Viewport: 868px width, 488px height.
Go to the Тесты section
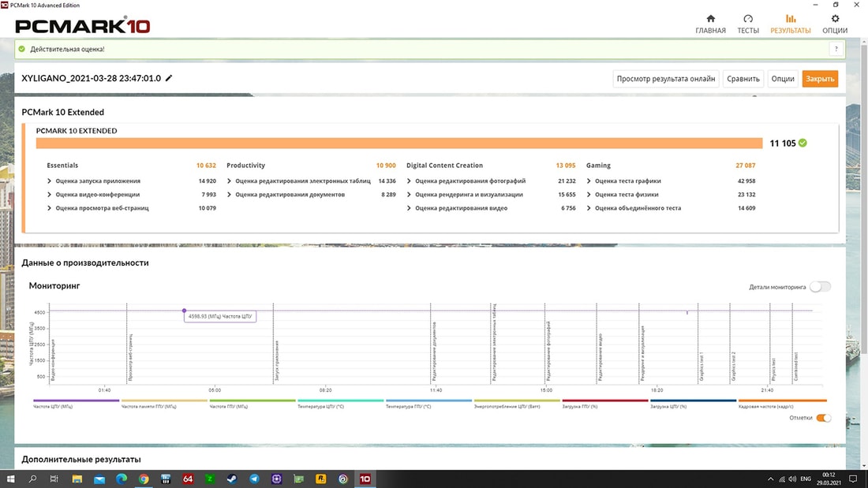coord(748,24)
